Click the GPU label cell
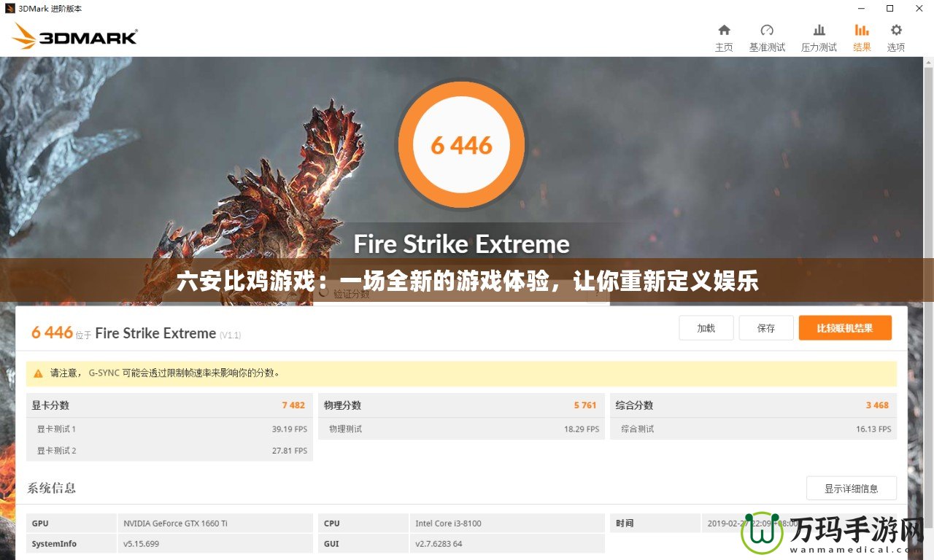The image size is (934, 560). tap(72, 523)
